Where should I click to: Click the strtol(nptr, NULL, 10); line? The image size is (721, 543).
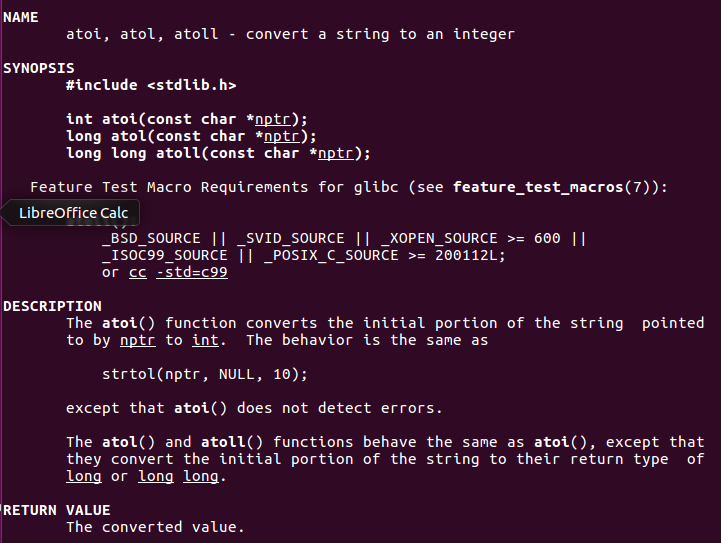pos(205,374)
